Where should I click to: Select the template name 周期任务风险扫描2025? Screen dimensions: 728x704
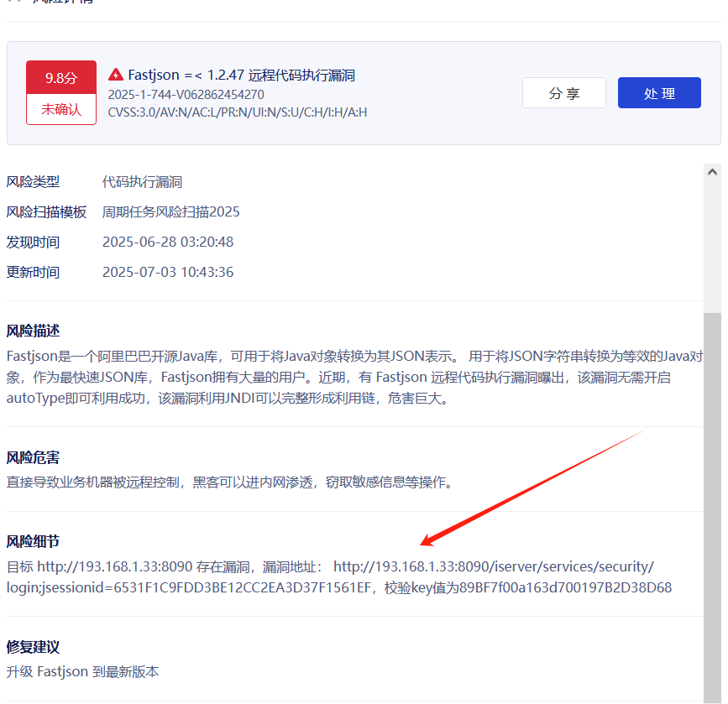(x=170, y=211)
